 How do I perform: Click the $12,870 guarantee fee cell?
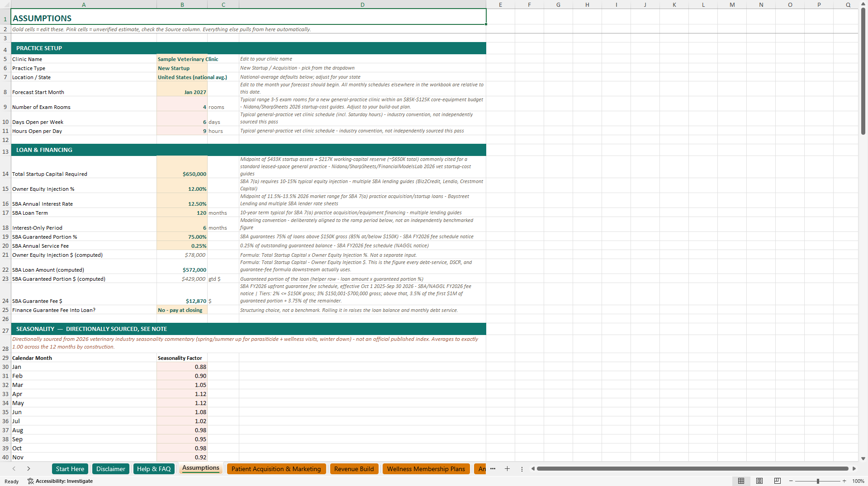point(182,294)
